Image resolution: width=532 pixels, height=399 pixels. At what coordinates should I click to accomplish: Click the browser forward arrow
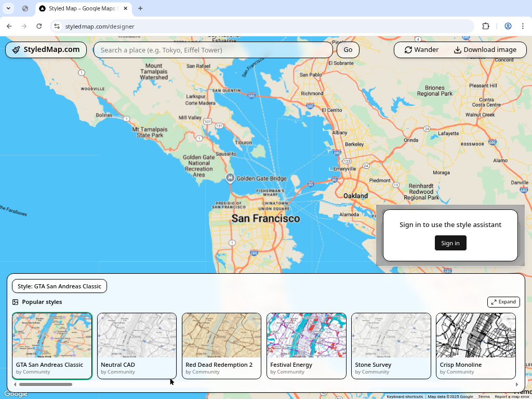point(24,26)
